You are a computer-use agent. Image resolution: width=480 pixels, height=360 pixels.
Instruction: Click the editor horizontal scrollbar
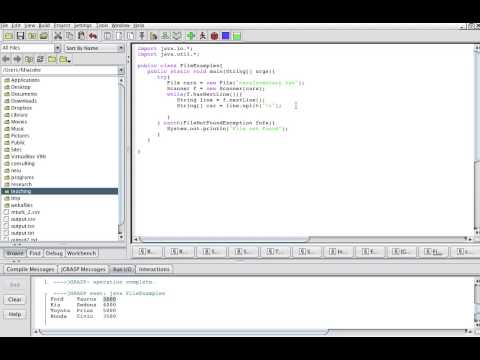pos(225,239)
